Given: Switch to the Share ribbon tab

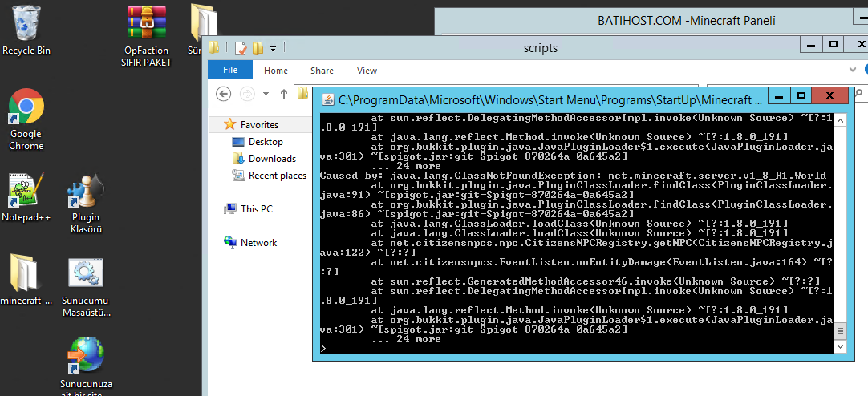Looking at the screenshot, I should coord(322,71).
